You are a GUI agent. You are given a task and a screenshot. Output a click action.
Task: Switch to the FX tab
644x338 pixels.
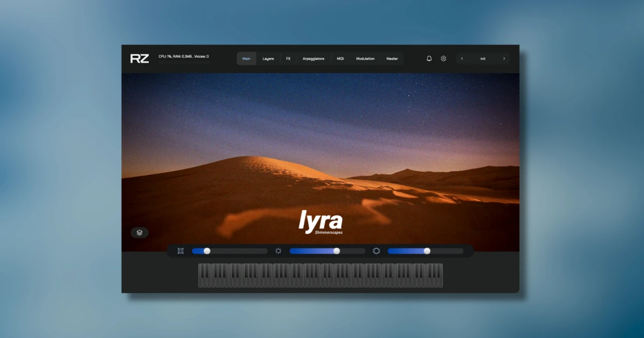(x=288, y=58)
